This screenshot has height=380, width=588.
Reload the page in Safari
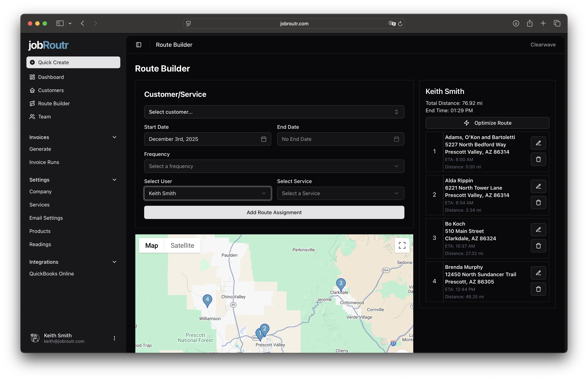[x=400, y=24]
